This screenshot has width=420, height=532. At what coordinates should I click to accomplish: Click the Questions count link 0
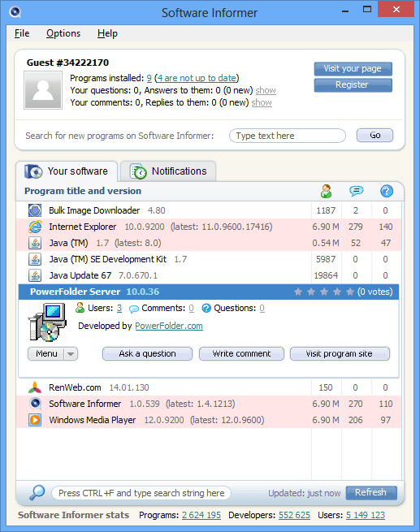tap(262, 308)
